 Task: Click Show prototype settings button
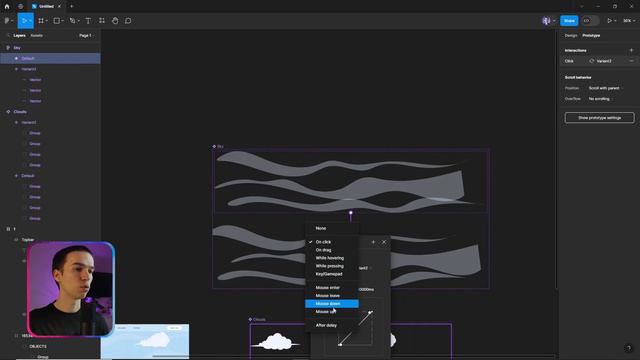(599, 118)
